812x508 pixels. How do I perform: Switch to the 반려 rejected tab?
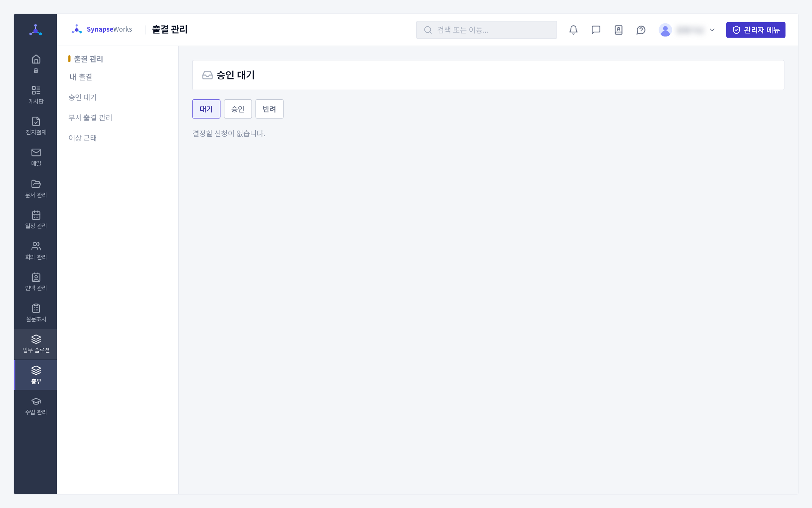269,109
